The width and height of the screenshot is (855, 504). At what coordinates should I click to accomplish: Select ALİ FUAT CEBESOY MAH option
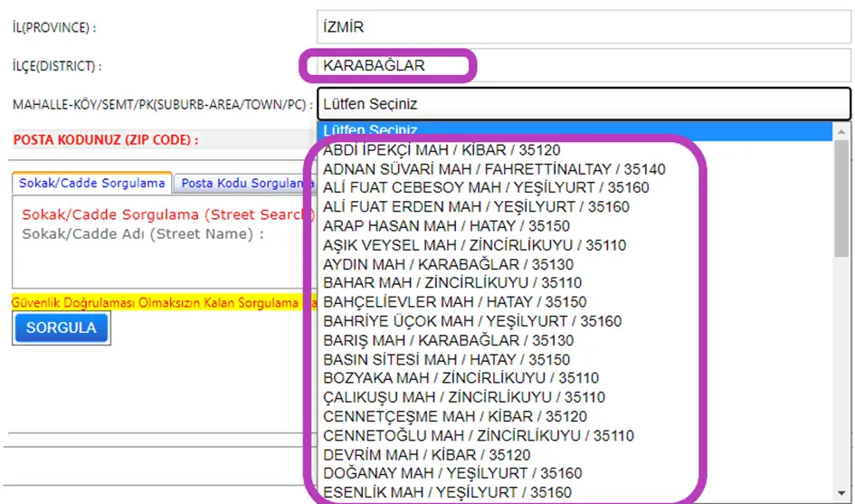click(485, 188)
